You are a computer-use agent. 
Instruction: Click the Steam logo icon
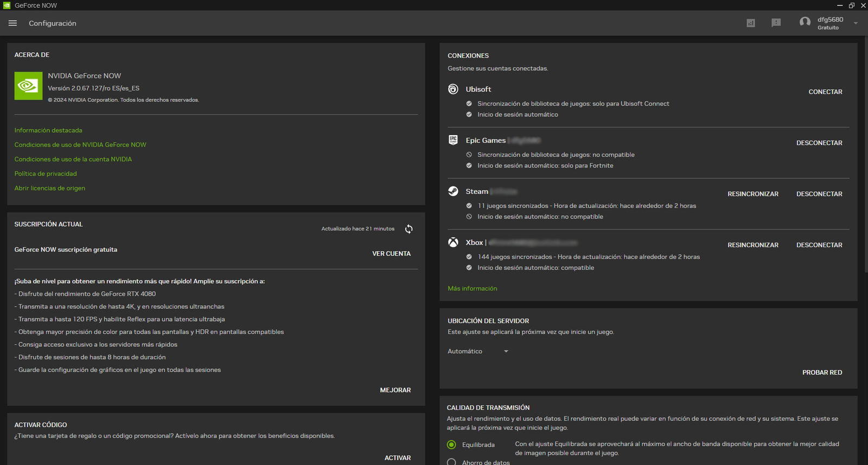click(x=453, y=191)
